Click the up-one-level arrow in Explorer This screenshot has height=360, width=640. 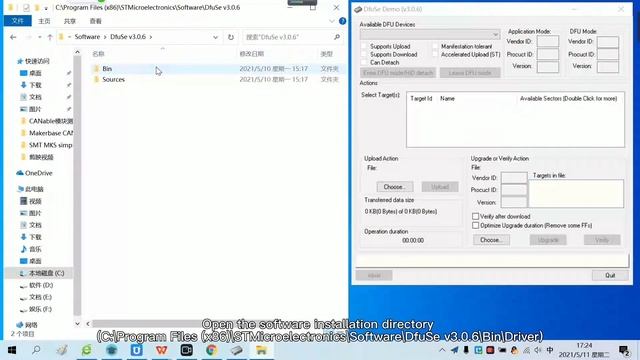(50, 37)
